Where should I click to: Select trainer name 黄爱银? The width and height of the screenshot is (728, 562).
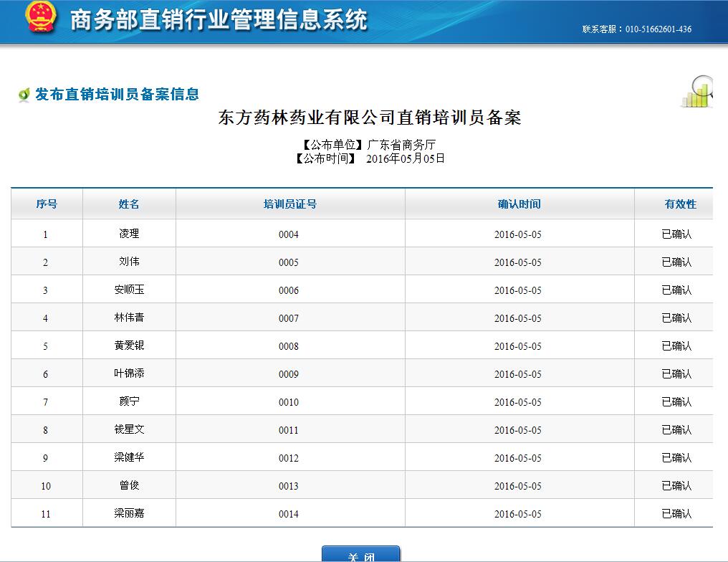129,346
